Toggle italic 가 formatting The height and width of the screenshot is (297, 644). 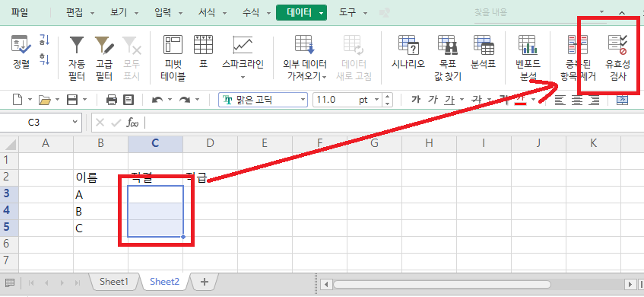pos(433,100)
